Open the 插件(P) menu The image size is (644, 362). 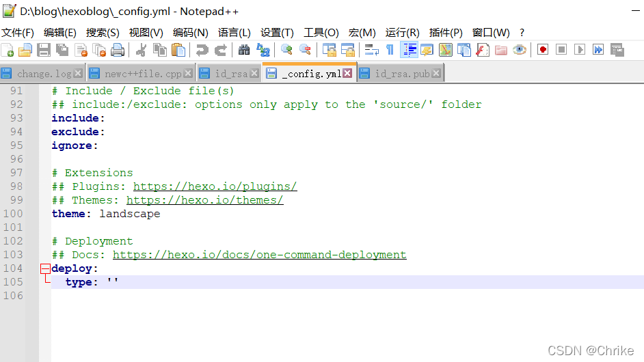click(446, 32)
